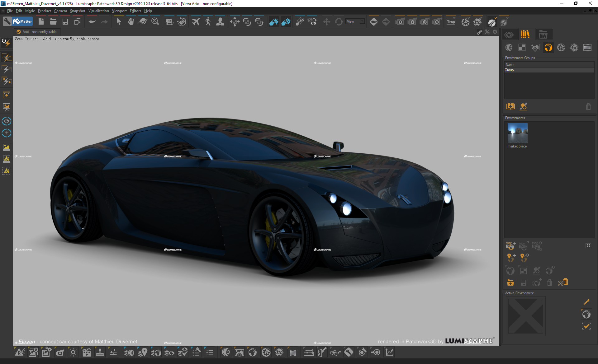
Task: Open the File menu
Action: tap(10, 11)
